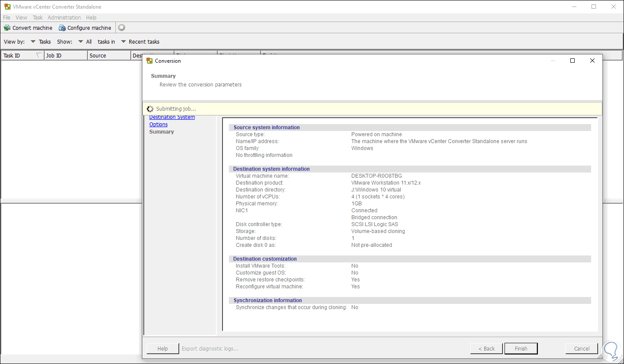624x364 pixels.
Task: Maximize the VMware vCenter Converter main window
Action: tap(594, 6)
